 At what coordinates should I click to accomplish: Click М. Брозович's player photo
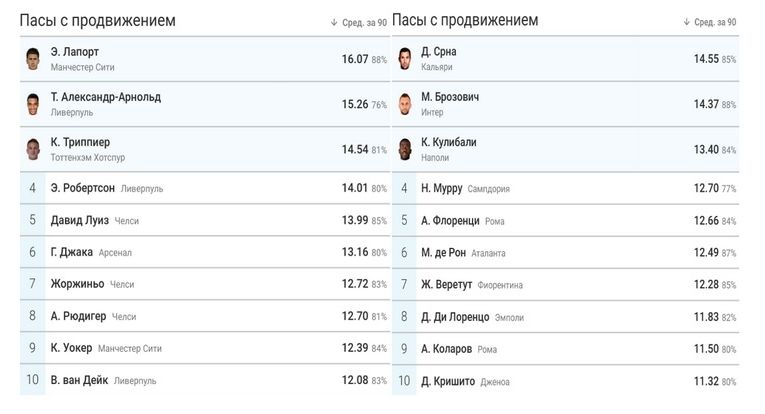click(x=405, y=104)
